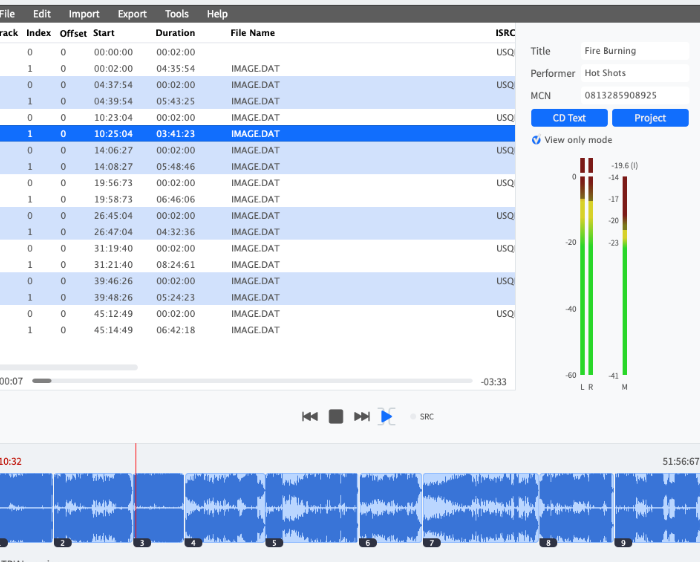
Task: Open the Export menu
Action: coord(132,14)
